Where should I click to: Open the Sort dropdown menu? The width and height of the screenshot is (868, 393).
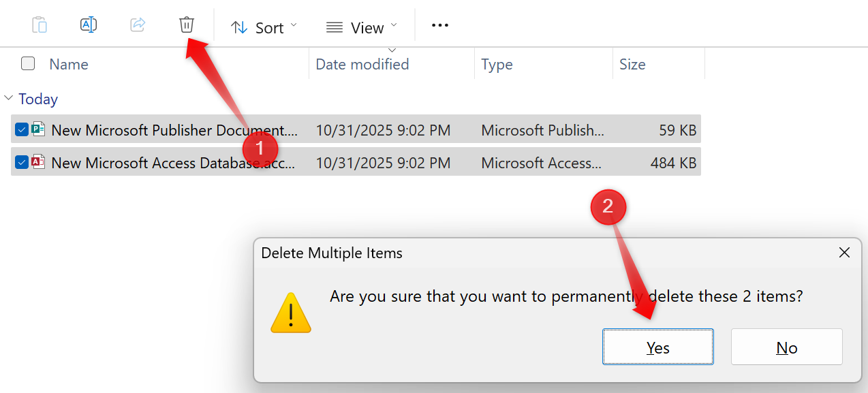pyautogui.click(x=264, y=27)
